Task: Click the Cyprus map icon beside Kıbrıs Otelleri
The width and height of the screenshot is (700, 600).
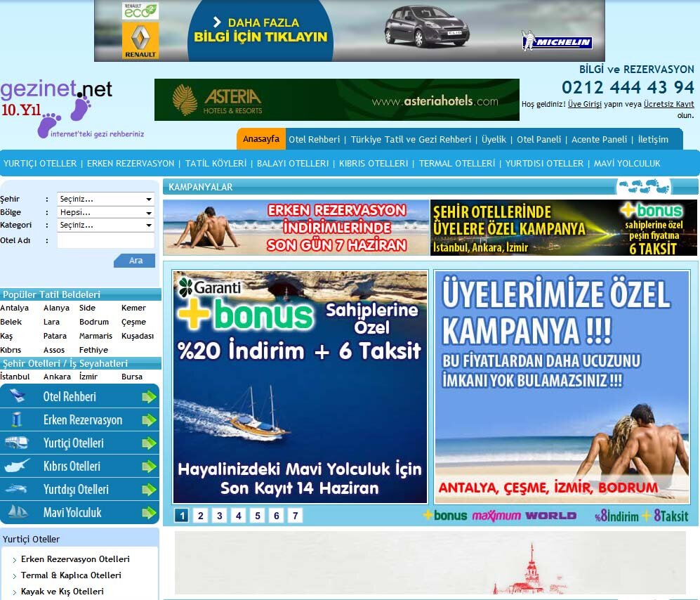Action: pyautogui.click(x=16, y=467)
